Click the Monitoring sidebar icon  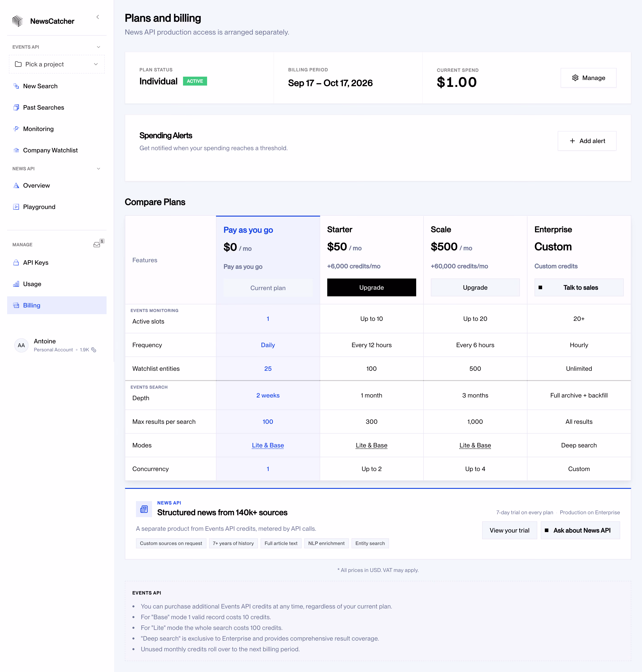click(x=16, y=129)
